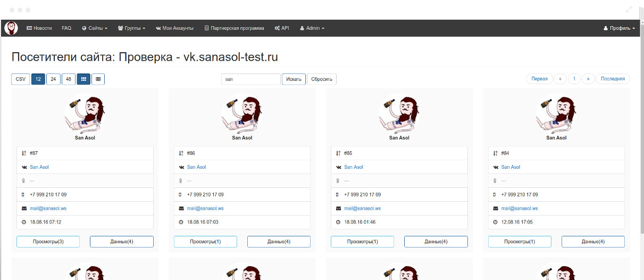The image size is (644, 280).
Task: Select page 1 in pagination
Action: point(574,79)
